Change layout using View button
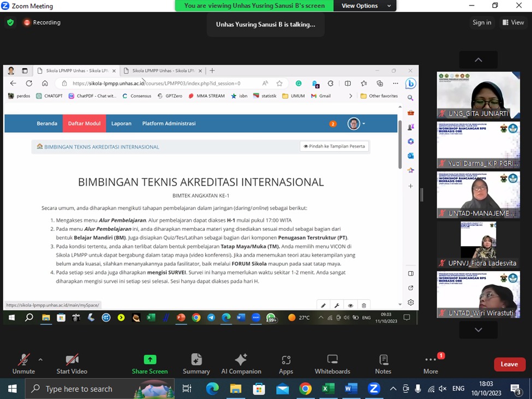This screenshot has height=399, width=532. (x=513, y=22)
